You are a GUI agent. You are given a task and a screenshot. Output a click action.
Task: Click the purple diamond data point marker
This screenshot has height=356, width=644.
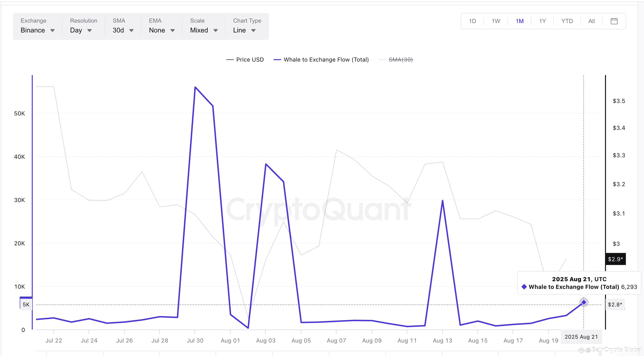[x=584, y=302]
